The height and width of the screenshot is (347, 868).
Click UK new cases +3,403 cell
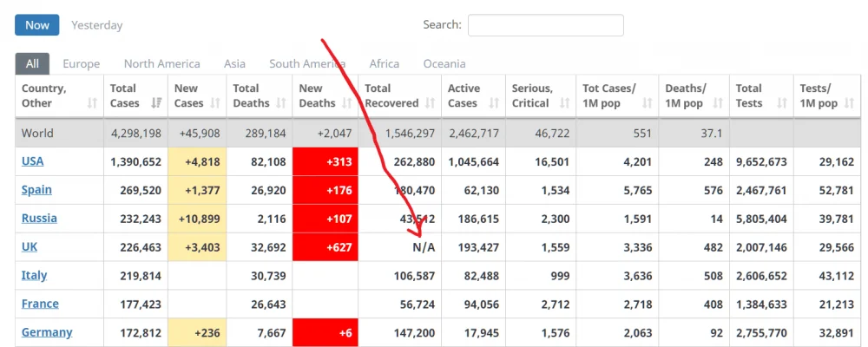[x=197, y=247]
